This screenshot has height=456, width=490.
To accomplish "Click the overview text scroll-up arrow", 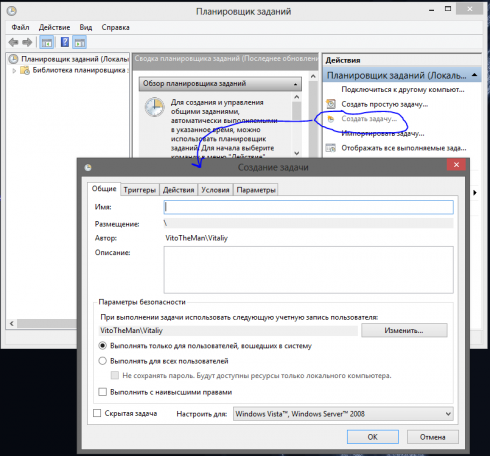I will 297,97.
